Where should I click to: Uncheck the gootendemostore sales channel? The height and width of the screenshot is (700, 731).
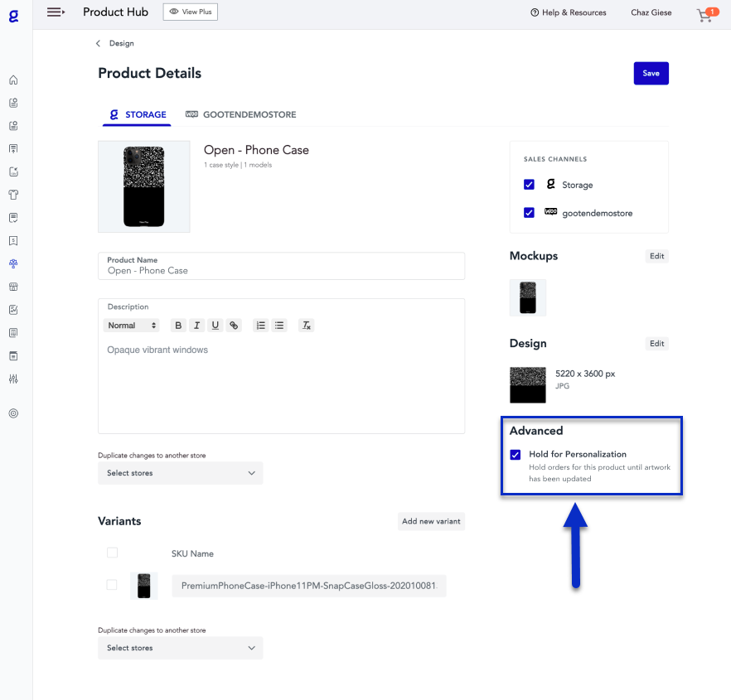click(529, 213)
